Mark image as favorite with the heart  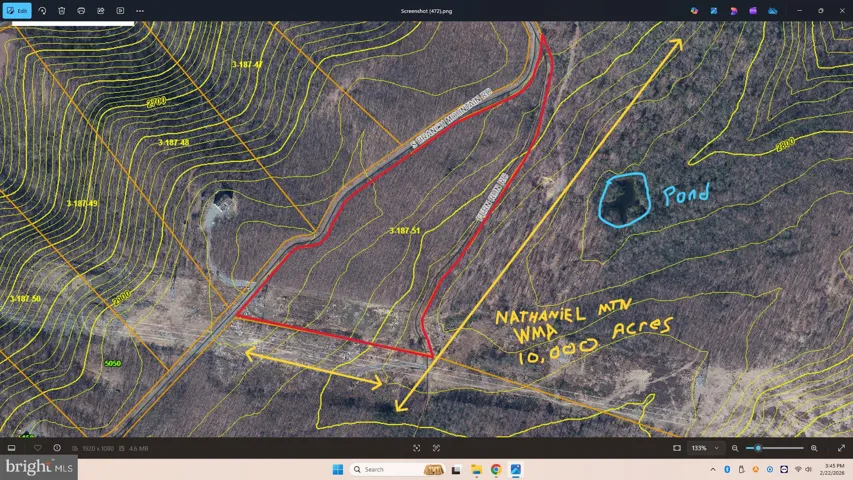[38, 448]
